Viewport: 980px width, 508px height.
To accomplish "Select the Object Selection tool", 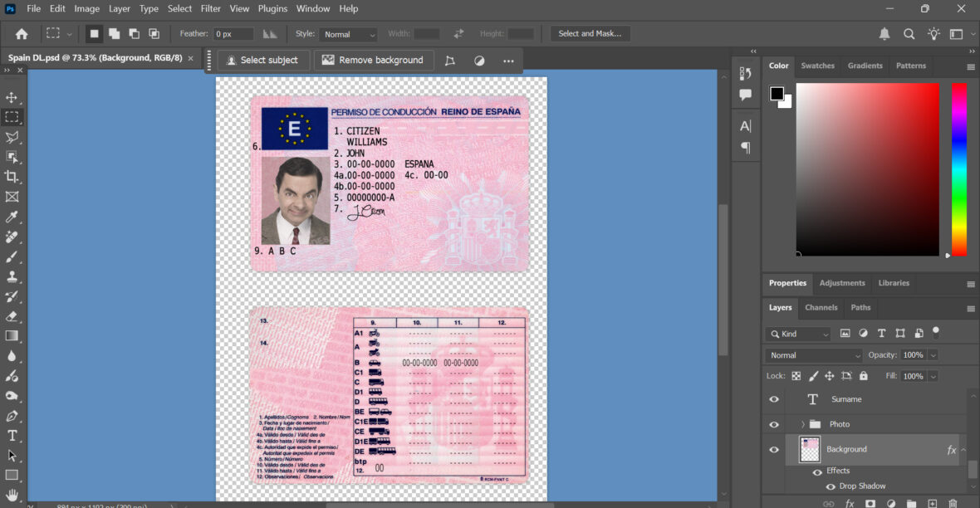I will pos(12,157).
